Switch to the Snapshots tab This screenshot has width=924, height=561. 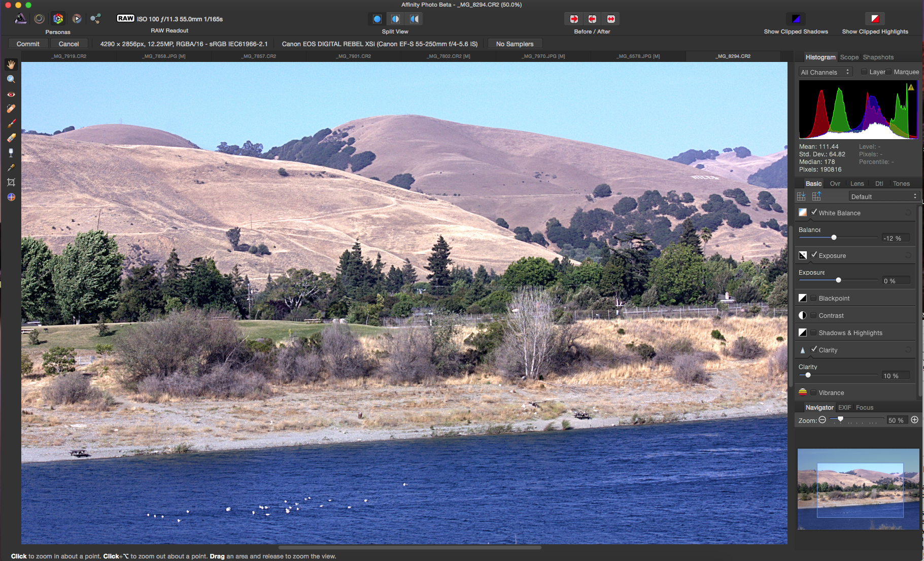click(878, 57)
